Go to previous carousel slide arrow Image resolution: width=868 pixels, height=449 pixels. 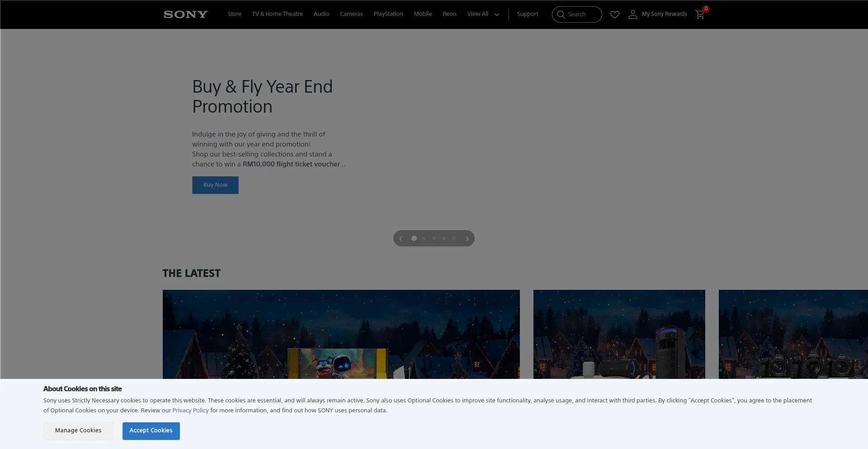(401, 239)
